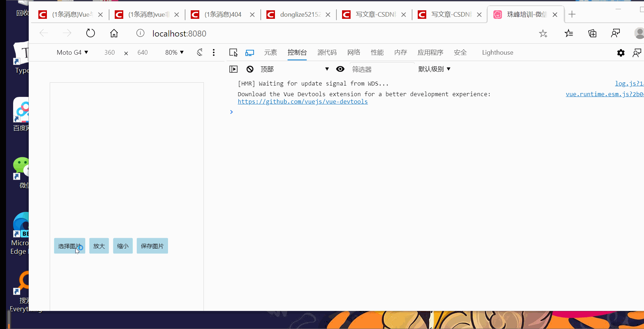Viewport: 644px width, 329px height.
Task: Clear the console with the no-entry icon
Action: [x=250, y=69]
